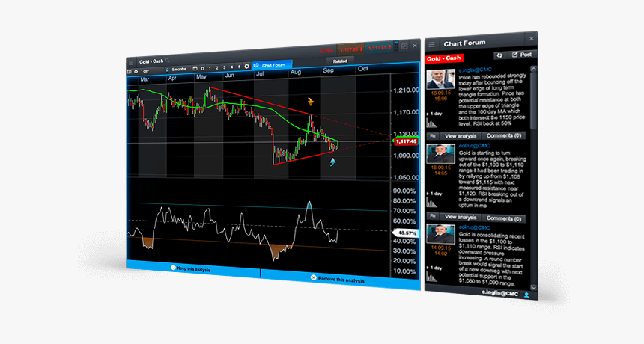Image resolution: width=644 pixels, height=344 pixels.
Task: Expand 1 day arrow under colin.c's 16.09.15 post
Action: (x=428, y=194)
